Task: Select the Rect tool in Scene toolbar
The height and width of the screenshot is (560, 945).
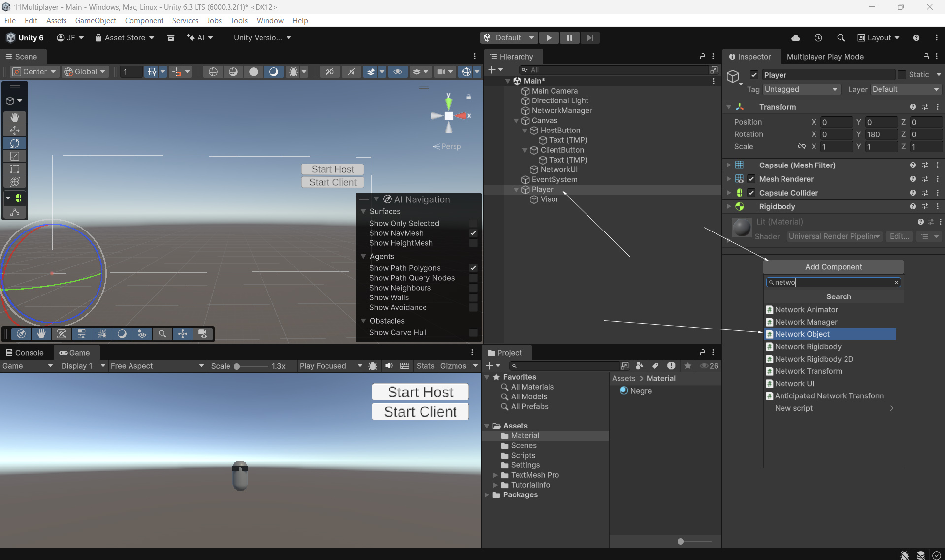Action: [x=15, y=169]
